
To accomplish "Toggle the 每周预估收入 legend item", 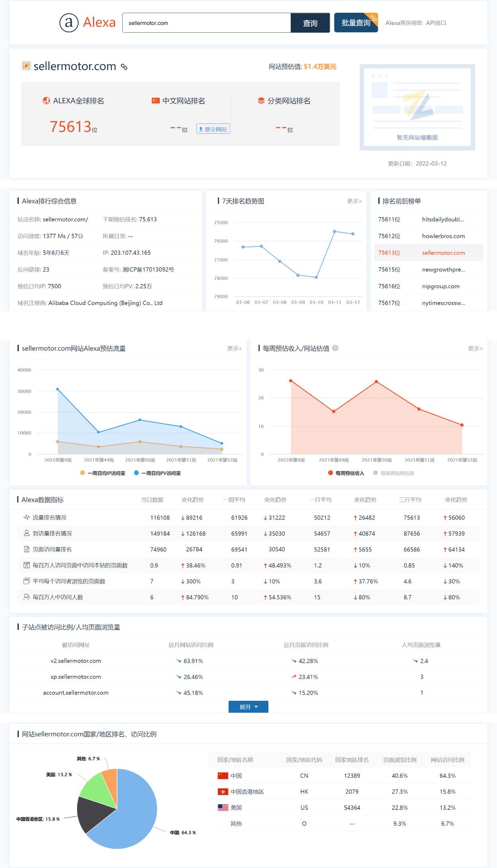I will [x=346, y=473].
